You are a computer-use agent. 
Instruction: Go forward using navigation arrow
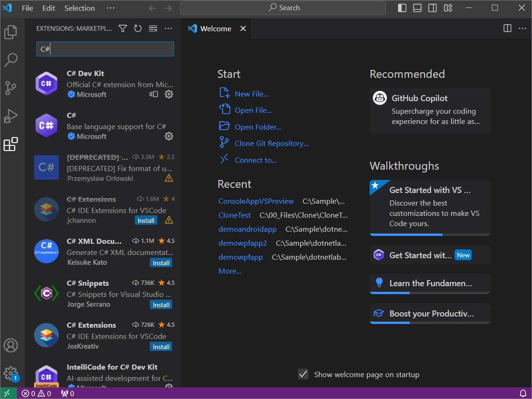(x=168, y=8)
